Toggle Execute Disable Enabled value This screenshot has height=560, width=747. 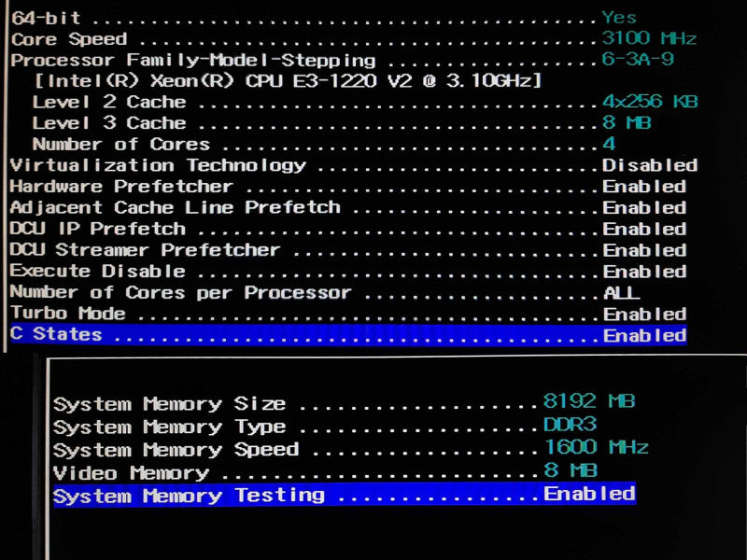(x=644, y=272)
